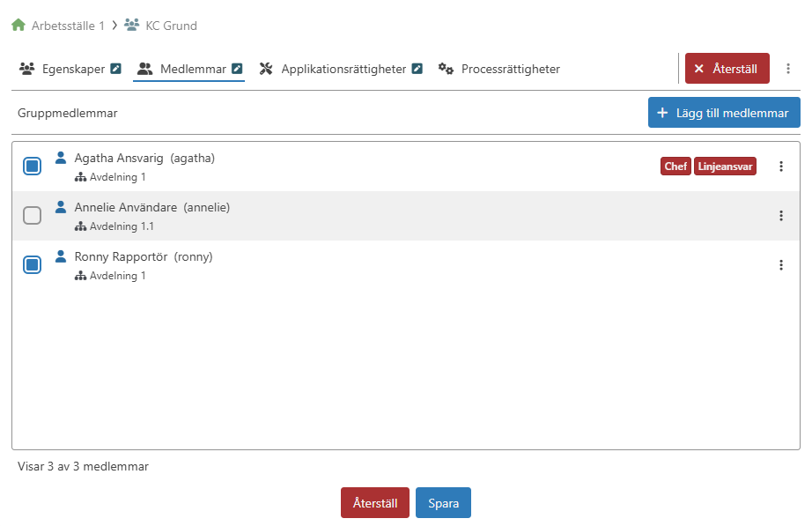Check the checkbox for Annelie Användare

pyautogui.click(x=32, y=215)
